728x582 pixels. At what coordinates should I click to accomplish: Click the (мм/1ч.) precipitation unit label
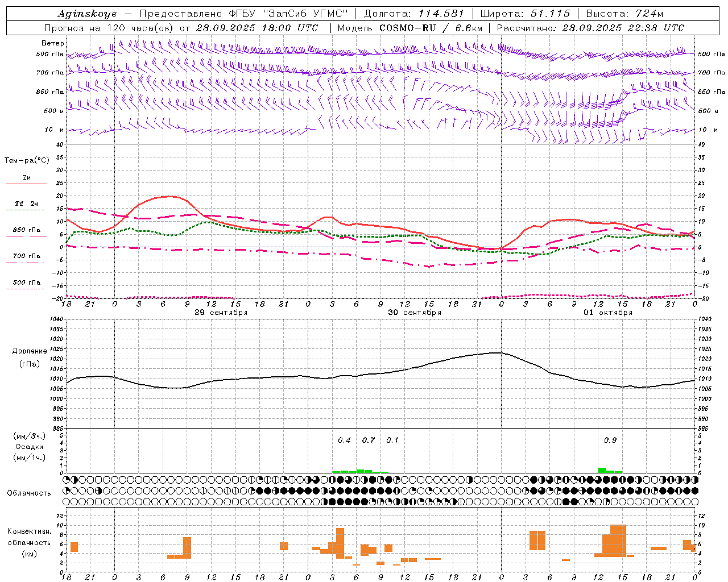[30, 458]
